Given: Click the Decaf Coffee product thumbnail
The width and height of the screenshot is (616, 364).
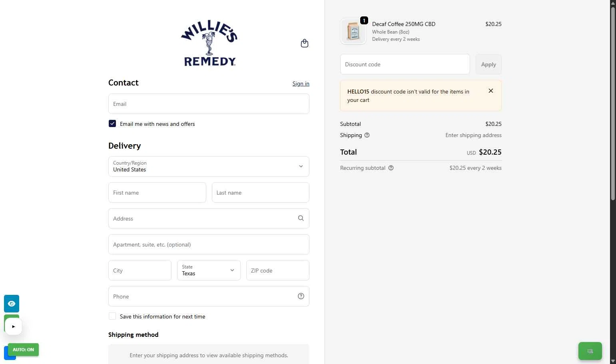Looking at the screenshot, I should [353, 31].
